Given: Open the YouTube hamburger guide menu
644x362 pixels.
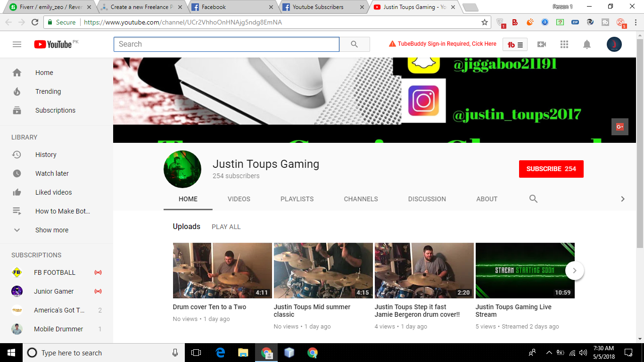Looking at the screenshot, I should 17,44.
